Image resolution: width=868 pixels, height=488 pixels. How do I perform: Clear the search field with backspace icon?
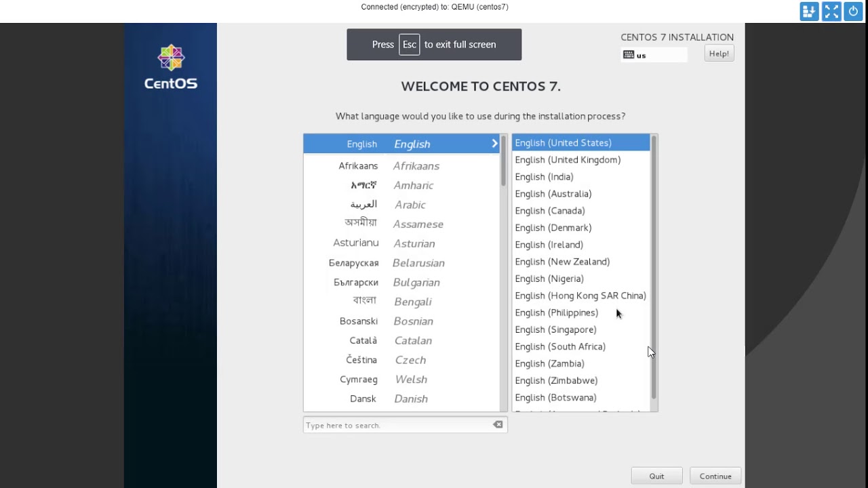[x=498, y=425]
